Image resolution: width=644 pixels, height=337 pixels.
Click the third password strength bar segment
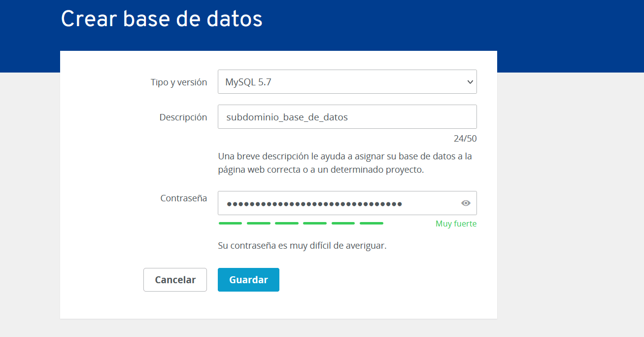(287, 224)
